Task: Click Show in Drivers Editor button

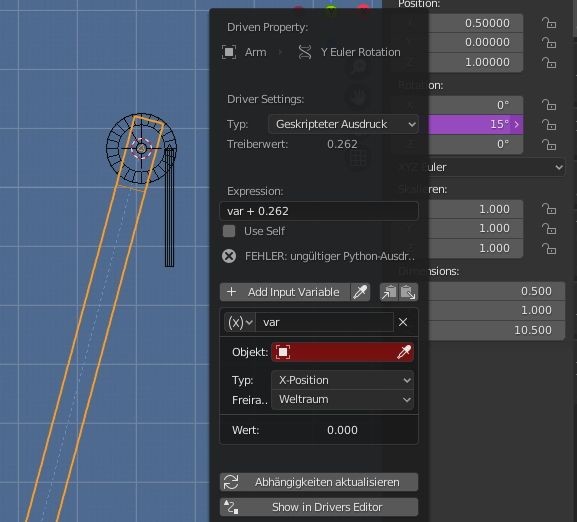Action: (319, 507)
